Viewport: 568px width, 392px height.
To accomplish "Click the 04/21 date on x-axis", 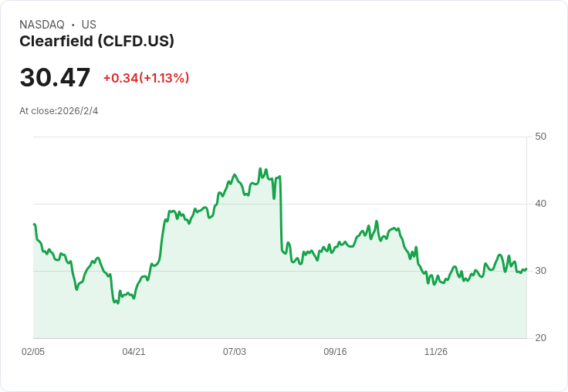I will 134,352.
